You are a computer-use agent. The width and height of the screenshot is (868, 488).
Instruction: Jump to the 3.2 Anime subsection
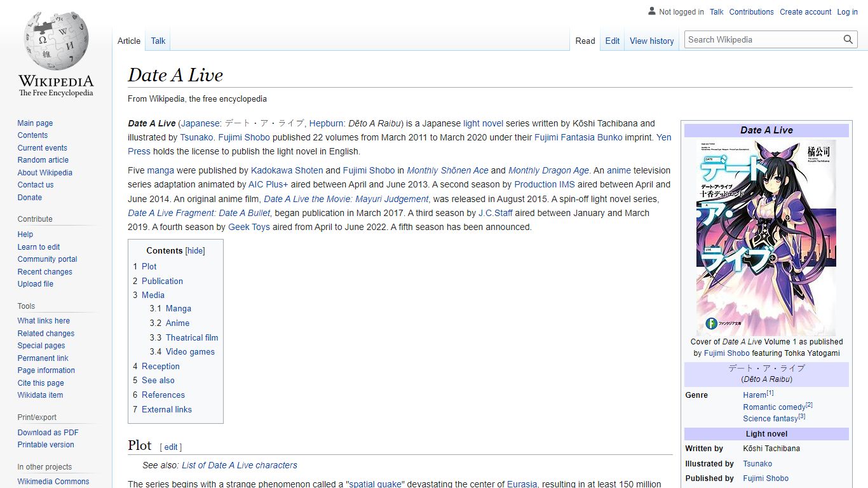point(177,323)
